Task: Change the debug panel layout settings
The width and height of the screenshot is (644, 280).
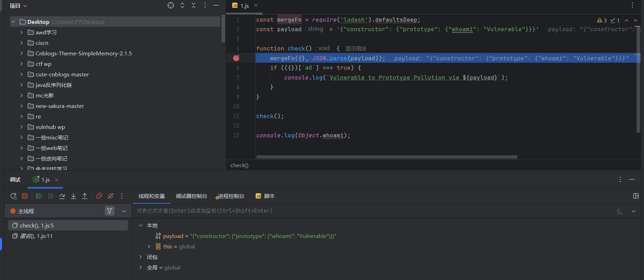Action: pos(636,196)
